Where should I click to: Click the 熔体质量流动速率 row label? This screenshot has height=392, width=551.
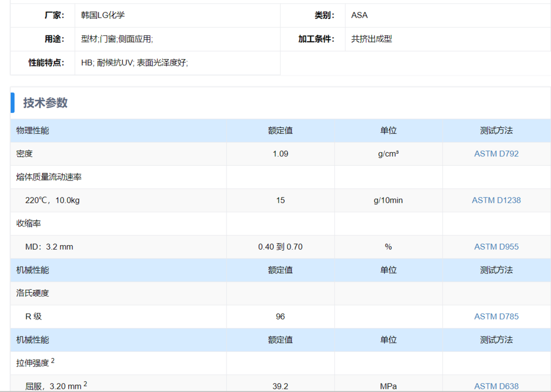click(48, 177)
